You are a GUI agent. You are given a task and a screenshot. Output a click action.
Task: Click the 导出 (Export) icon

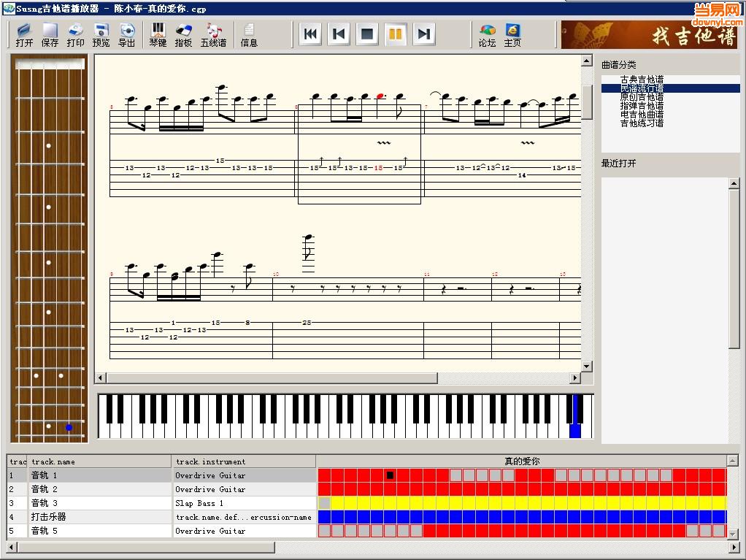click(127, 34)
